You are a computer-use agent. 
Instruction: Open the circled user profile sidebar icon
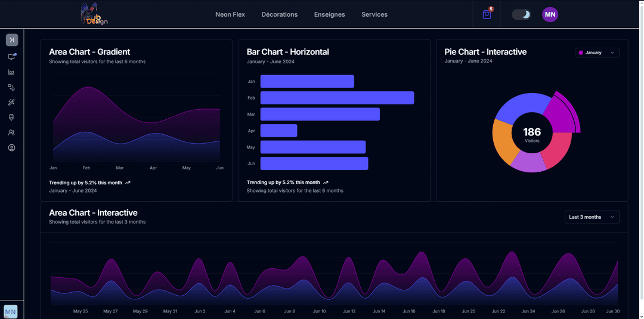(11, 148)
